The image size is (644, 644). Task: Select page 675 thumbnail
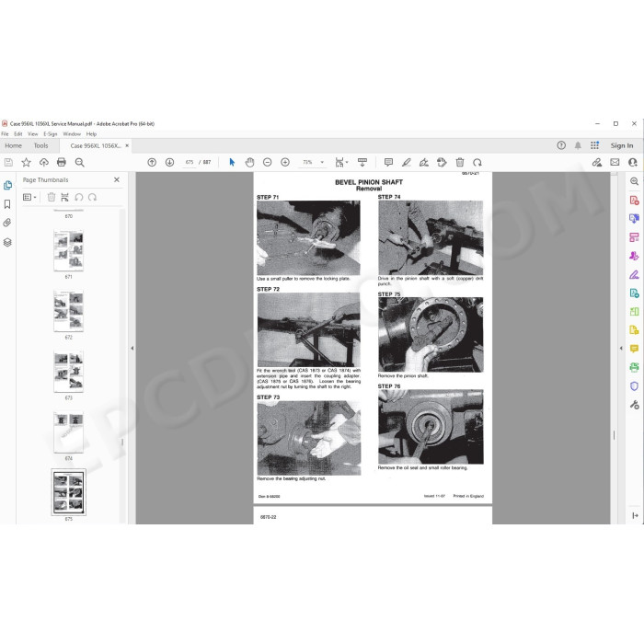click(69, 492)
